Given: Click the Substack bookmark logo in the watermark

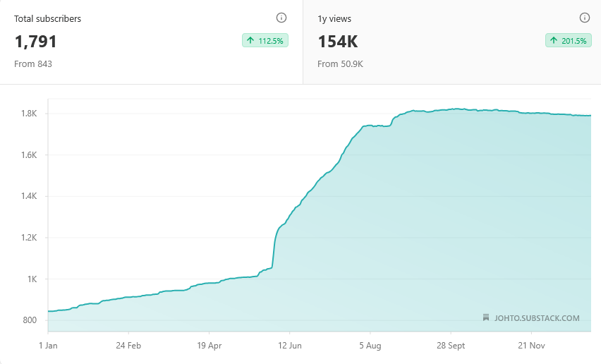Looking at the screenshot, I should (486, 318).
